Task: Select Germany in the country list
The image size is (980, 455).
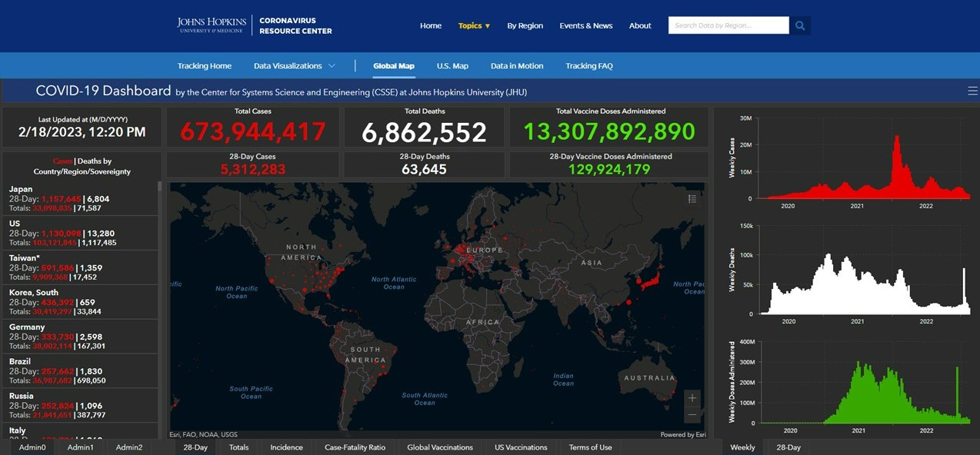Action: click(80, 337)
